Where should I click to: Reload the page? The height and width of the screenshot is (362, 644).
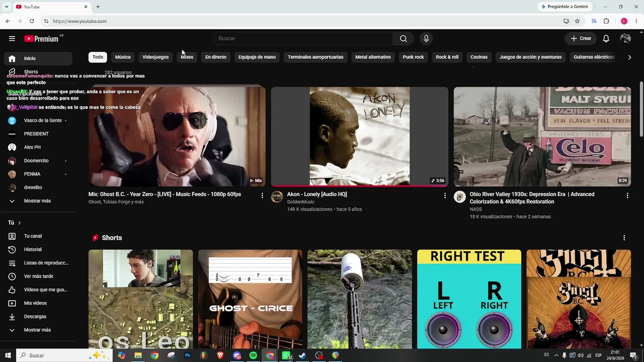32,21
